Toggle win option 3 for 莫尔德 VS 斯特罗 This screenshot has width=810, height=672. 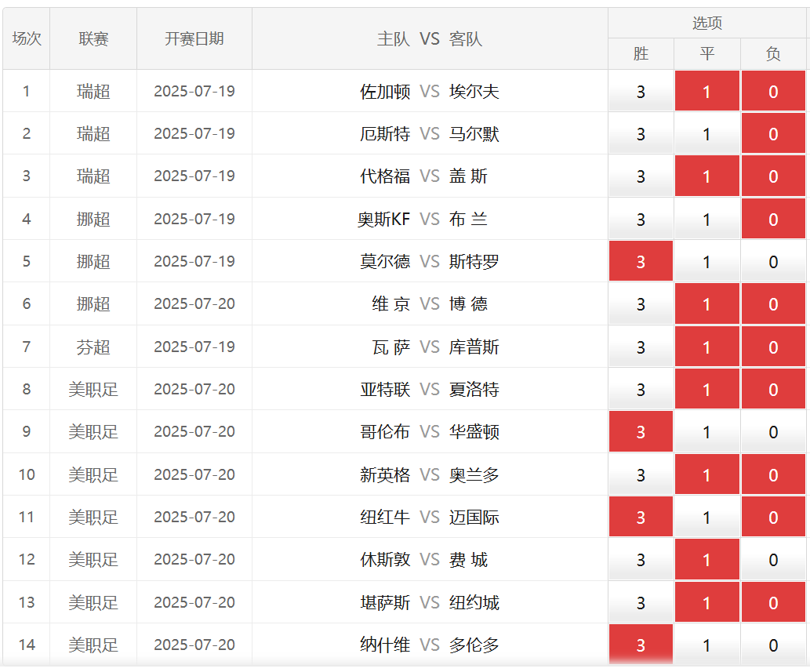(641, 261)
